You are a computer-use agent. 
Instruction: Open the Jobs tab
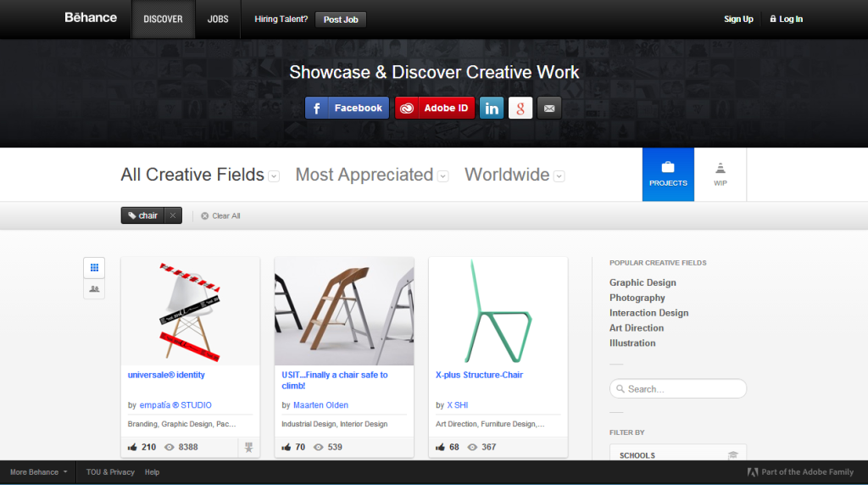(218, 19)
